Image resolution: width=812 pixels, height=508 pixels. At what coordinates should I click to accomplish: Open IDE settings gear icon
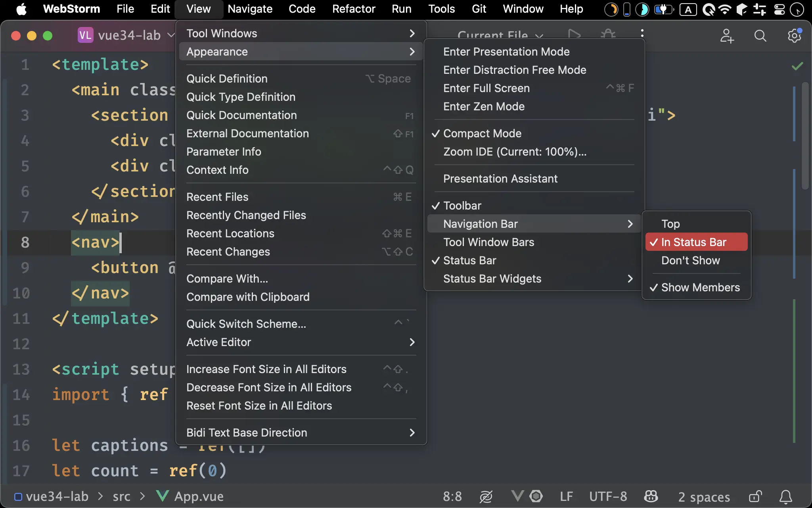794,36
